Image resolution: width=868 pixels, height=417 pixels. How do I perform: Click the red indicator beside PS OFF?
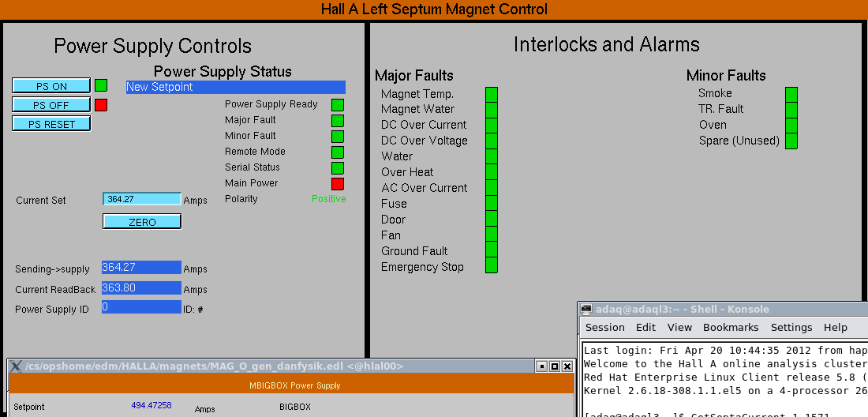(101, 105)
